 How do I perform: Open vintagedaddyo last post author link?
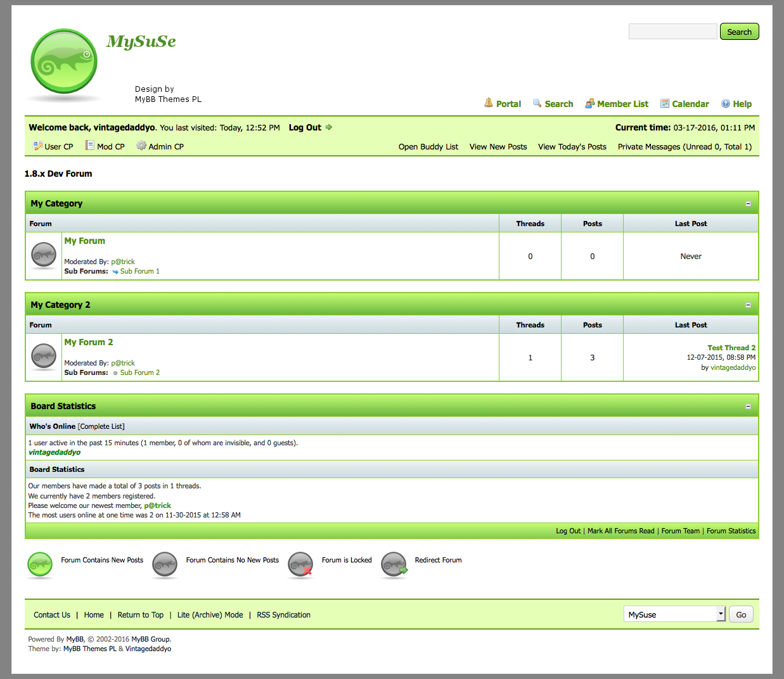click(x=733, y=367)
